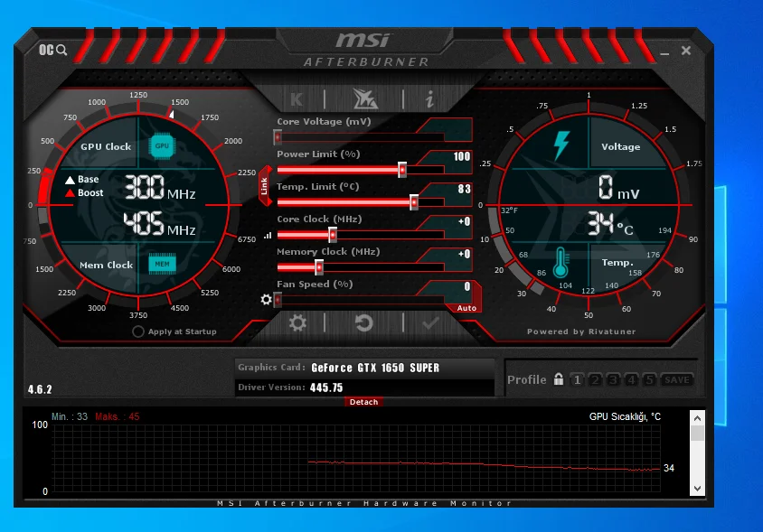
Task: Open the information i button
Action: click(429, 99)
